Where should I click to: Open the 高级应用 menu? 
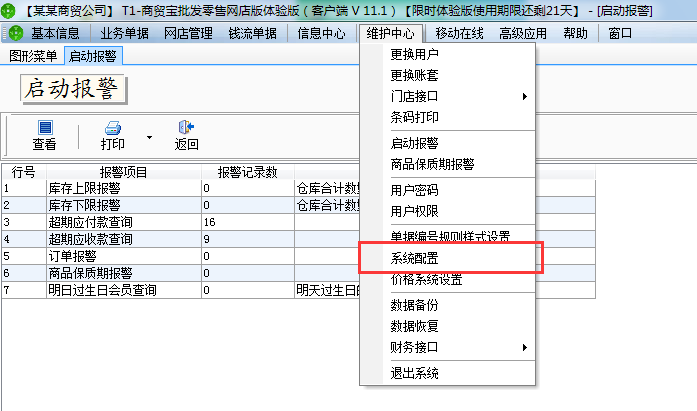point(523,33)
